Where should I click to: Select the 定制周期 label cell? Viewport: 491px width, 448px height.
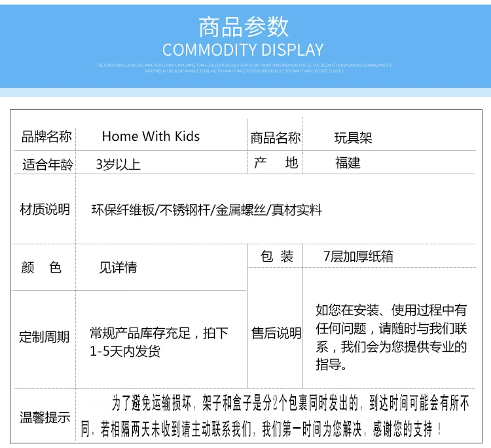pyautogui.click(x=44, y=337)
